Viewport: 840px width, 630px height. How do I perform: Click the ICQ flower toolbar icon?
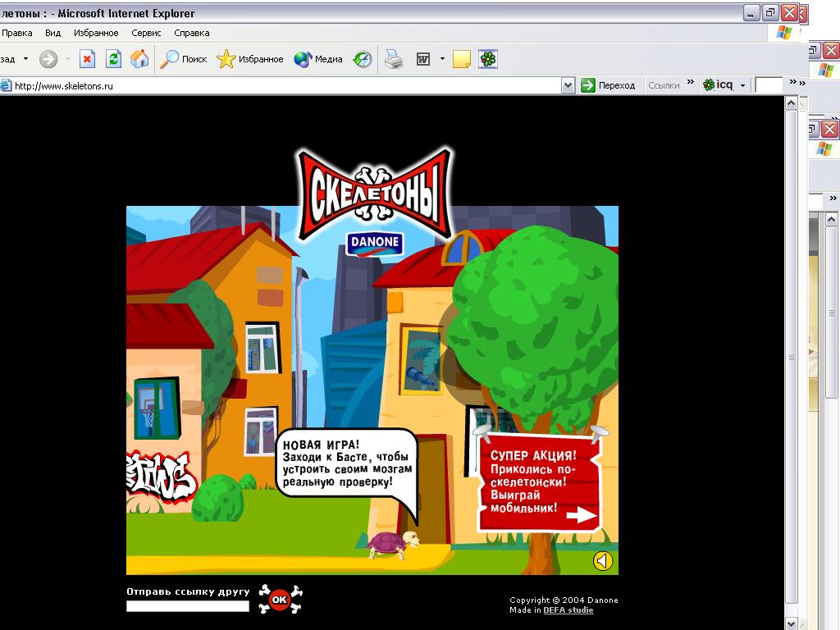click(488, 59)
